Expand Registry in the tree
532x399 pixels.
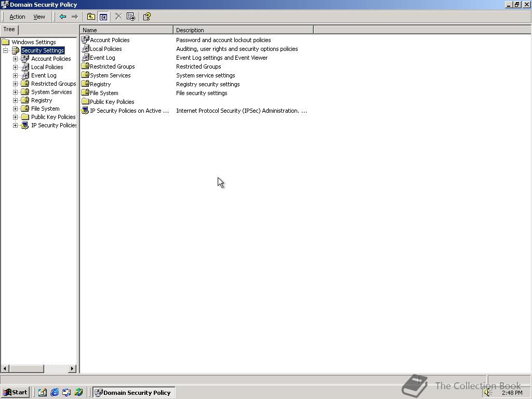(x=15, y=100)
